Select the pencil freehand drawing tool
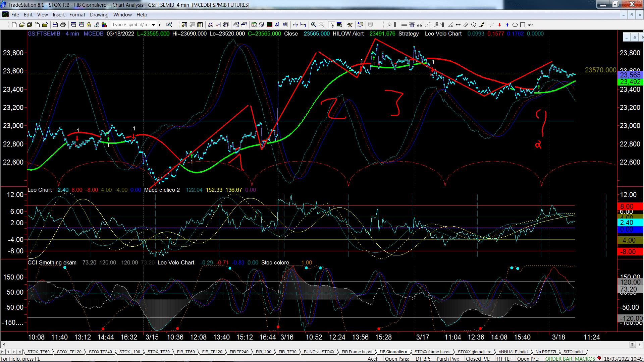Image resolution: width=644 pixels, height=362 pixels. point(482,25)
